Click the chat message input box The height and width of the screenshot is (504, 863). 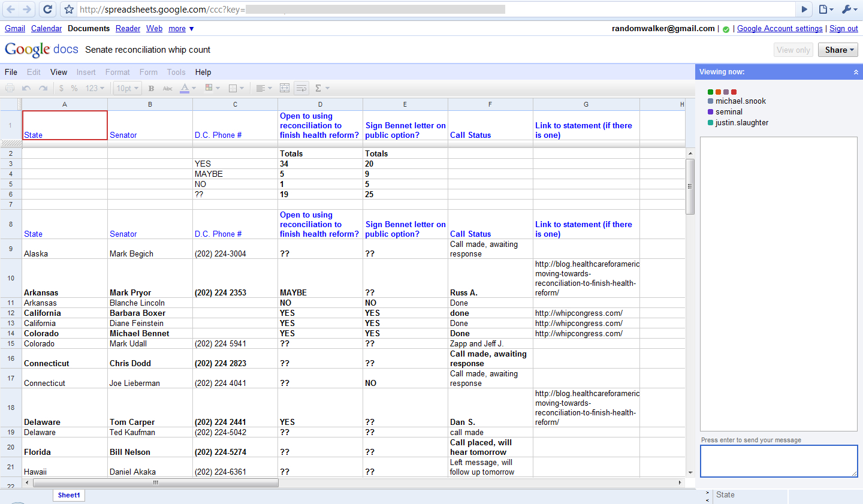pyautogui.click(x=778, y=461)
